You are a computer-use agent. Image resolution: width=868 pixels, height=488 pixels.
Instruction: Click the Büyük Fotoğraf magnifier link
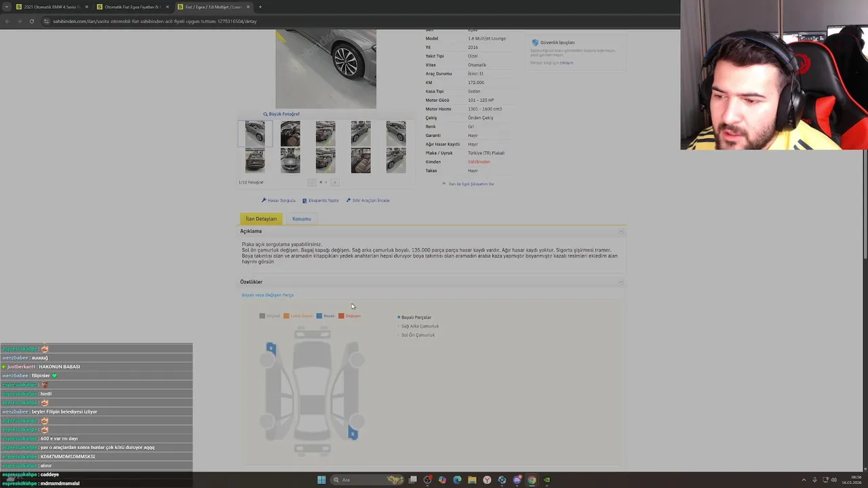coord(281,114)
